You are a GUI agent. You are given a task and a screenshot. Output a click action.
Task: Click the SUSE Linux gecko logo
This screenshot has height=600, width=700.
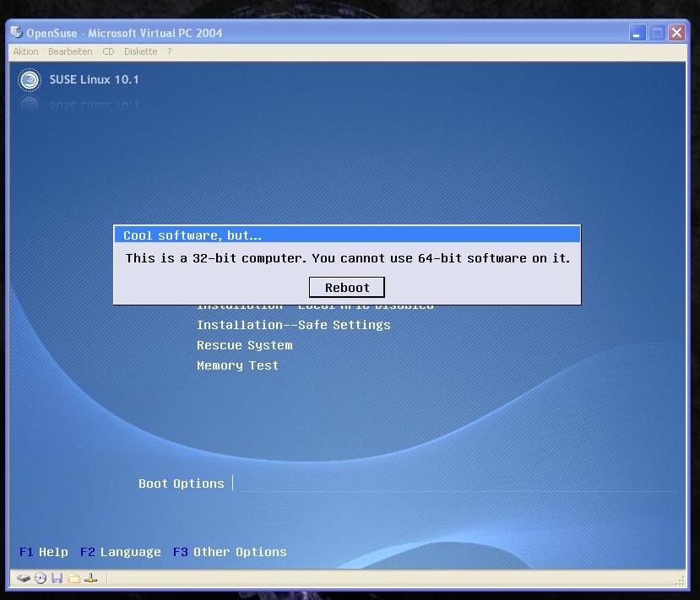point(30,80)
